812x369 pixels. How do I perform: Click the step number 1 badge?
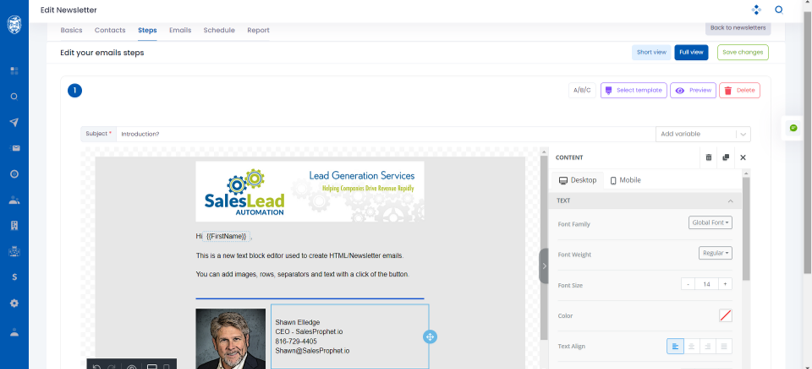tap(75, 91)
